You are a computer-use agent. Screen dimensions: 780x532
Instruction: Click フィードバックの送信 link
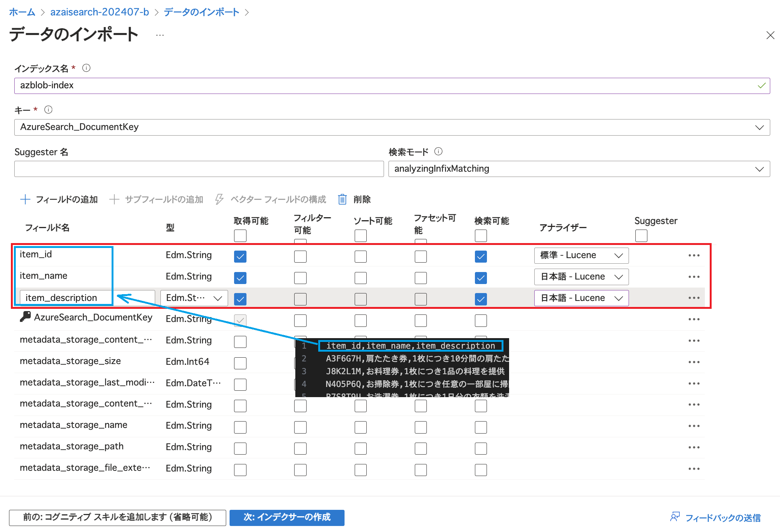tap(723, 518)
